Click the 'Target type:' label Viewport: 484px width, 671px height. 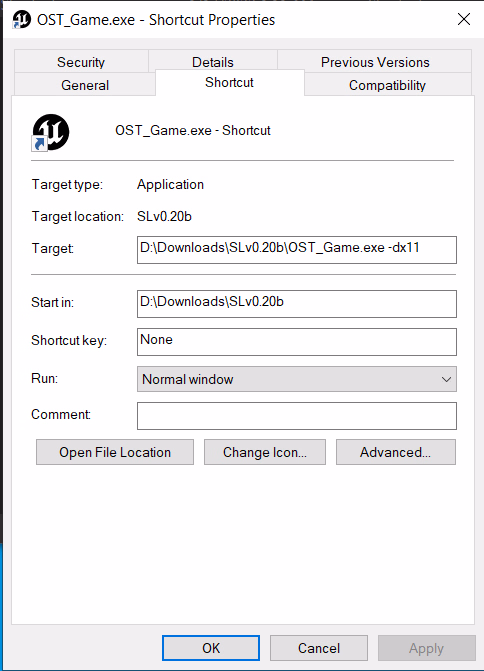click(67, 184)
